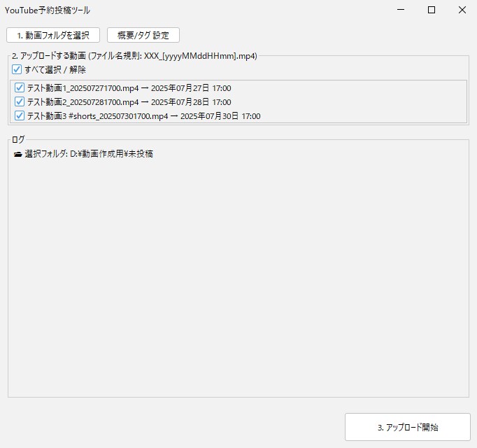Uncheck テスト動画3 #shorts_202507301700.mp4 checkbox

pyautogui.click(x=20, y=115)
